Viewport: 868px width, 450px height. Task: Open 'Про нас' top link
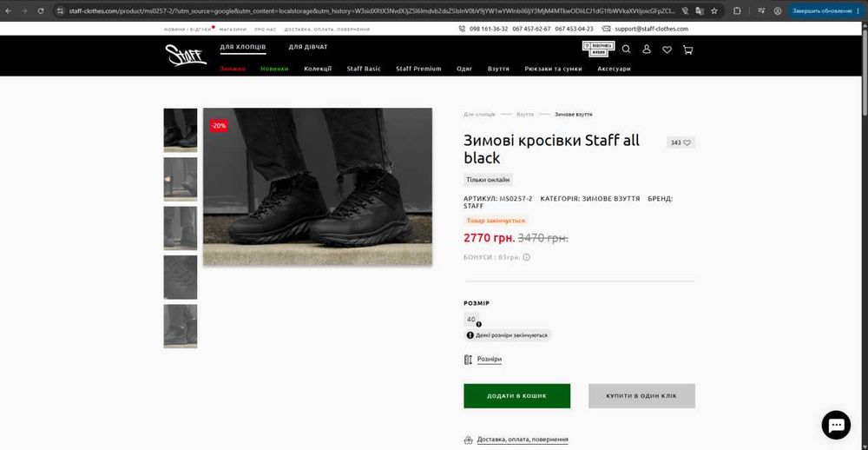point(265,30)
